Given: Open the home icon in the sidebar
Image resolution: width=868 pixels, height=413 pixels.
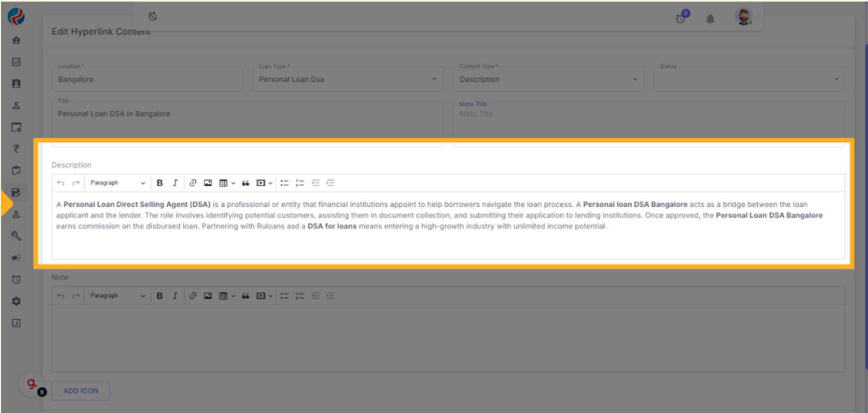Looking at the screenshot, I should (16, 41).
